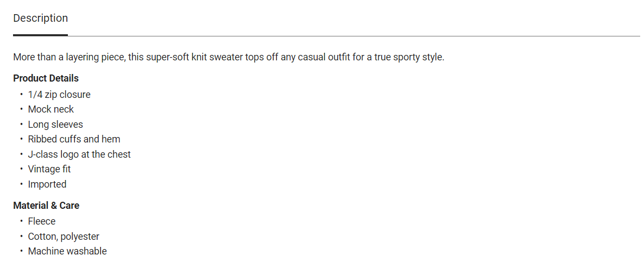The image size is (644, 267).
Task: Click the "Ribbed cuffs and hem" item
Action: tap(74, 139)
